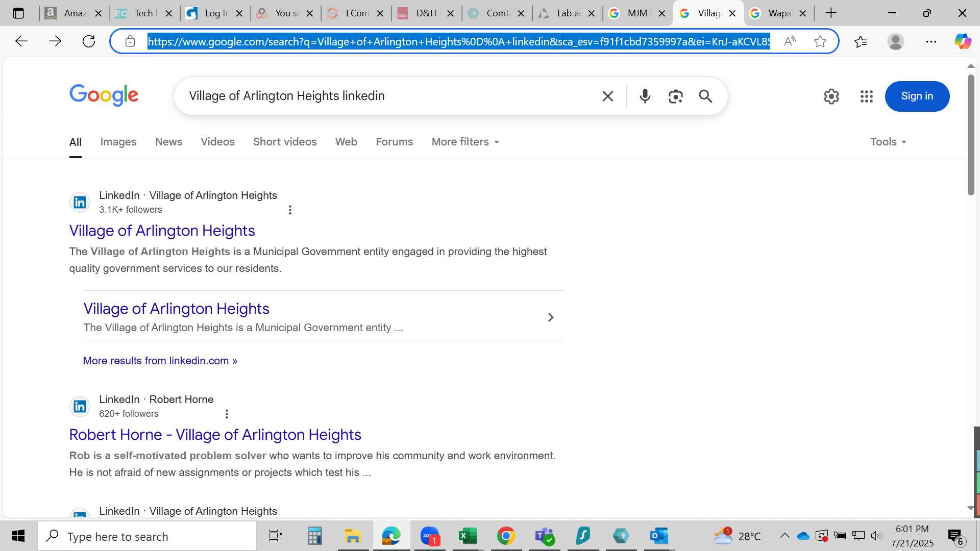Open Microsoft Teams from the taskbar
Screen dimensions: 980x551
pos(545,536)
